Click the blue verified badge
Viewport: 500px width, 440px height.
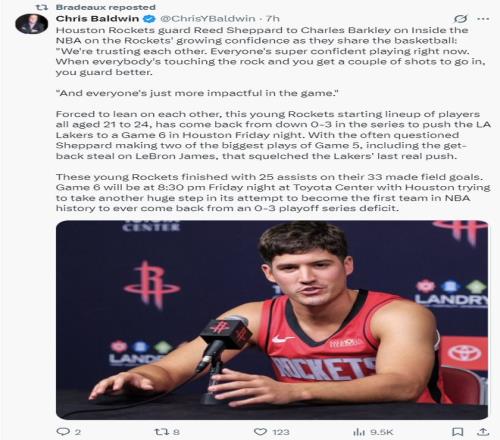149,19
